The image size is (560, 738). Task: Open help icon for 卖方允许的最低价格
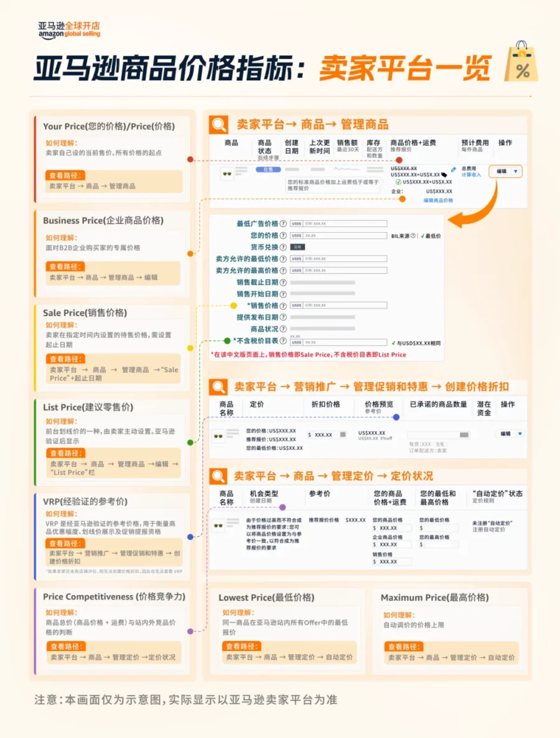coord(283,259)
